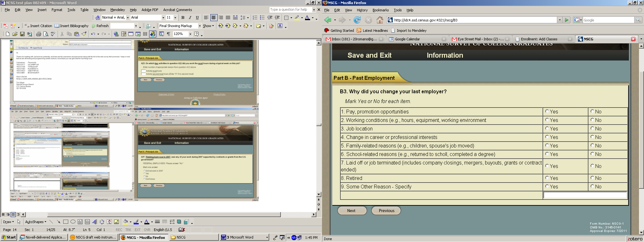The image size is (644, 242).
Task: Reload the page in Firefox
Action: 357,20
